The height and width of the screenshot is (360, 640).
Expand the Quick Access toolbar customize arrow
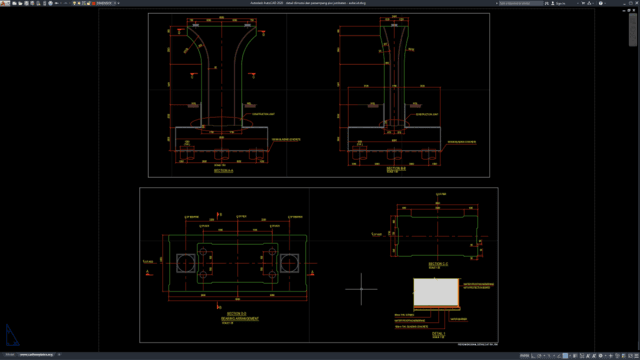[118, 3]
